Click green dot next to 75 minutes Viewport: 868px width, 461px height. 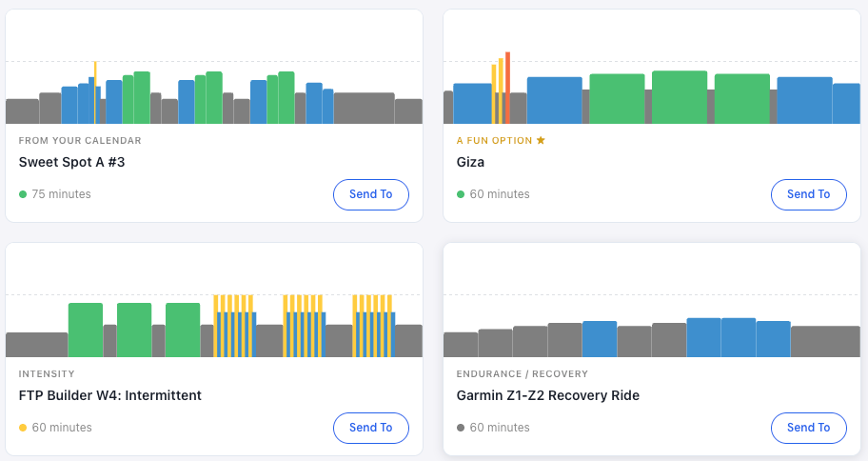[x=23, y=194]
